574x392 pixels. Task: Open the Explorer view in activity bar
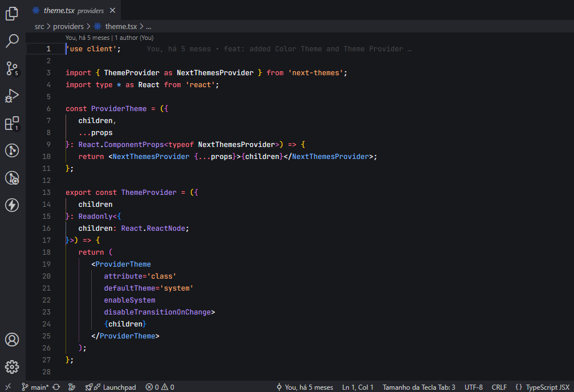click(x=12, y=14)
